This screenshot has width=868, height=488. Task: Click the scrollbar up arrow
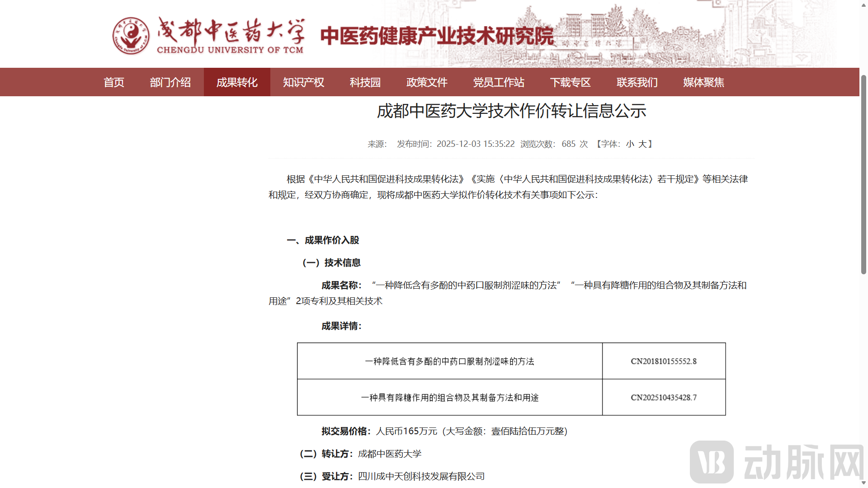(863, 4)
